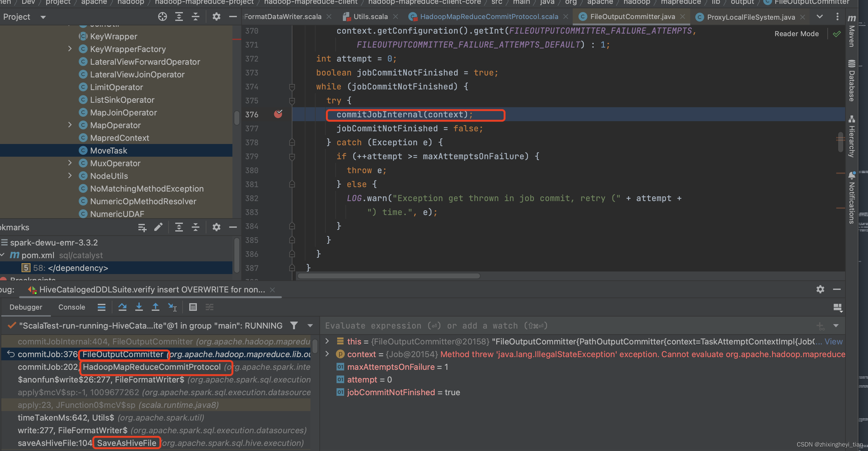Expand NodeUtils tree node
The image size is (868, 451).
(x=70, y=176)
